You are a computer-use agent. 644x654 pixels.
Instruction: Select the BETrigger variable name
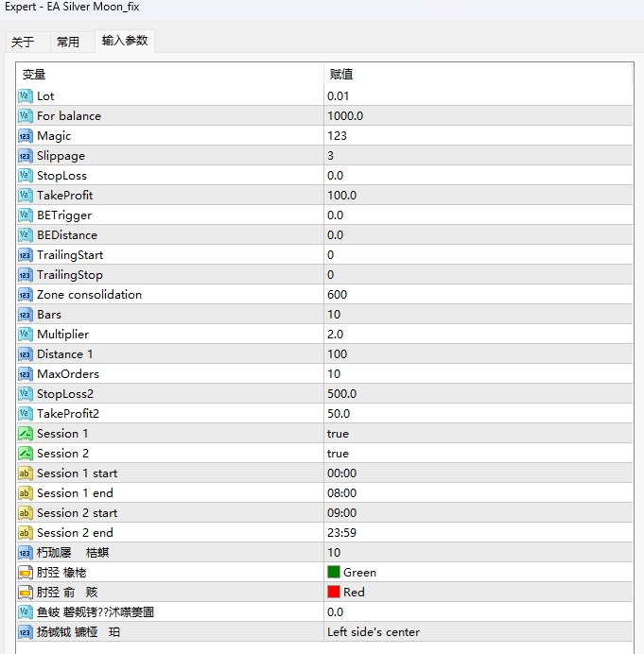(x=64, y=215)
